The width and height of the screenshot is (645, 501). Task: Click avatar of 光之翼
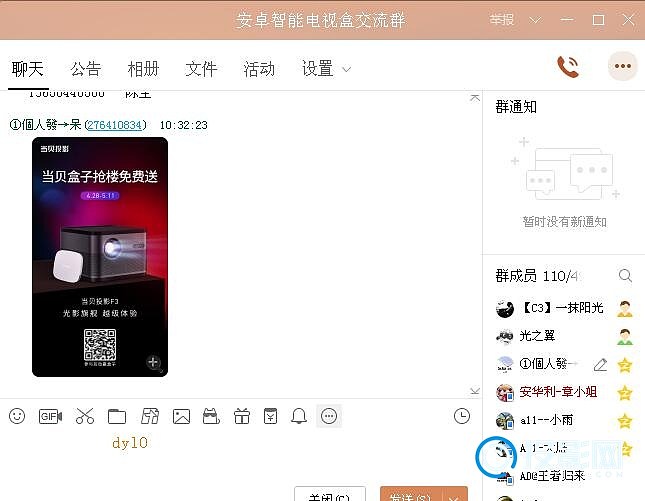point(505,336)
